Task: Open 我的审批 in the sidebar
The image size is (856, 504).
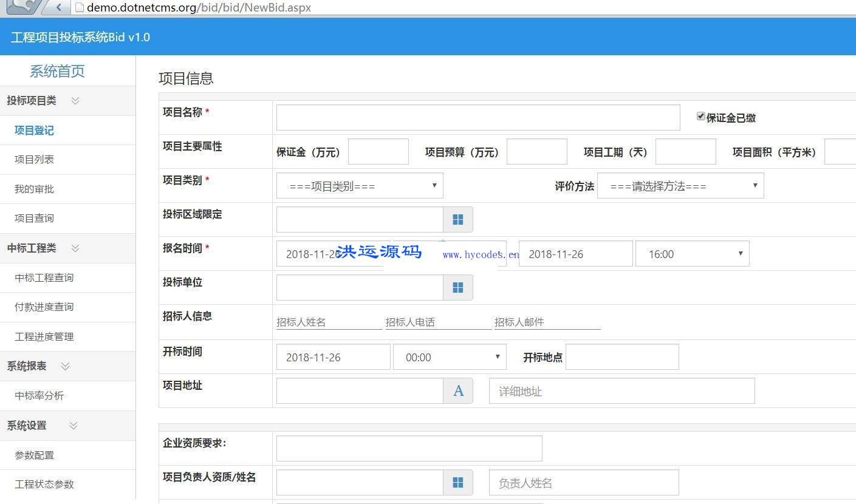Action: point(34,189)
